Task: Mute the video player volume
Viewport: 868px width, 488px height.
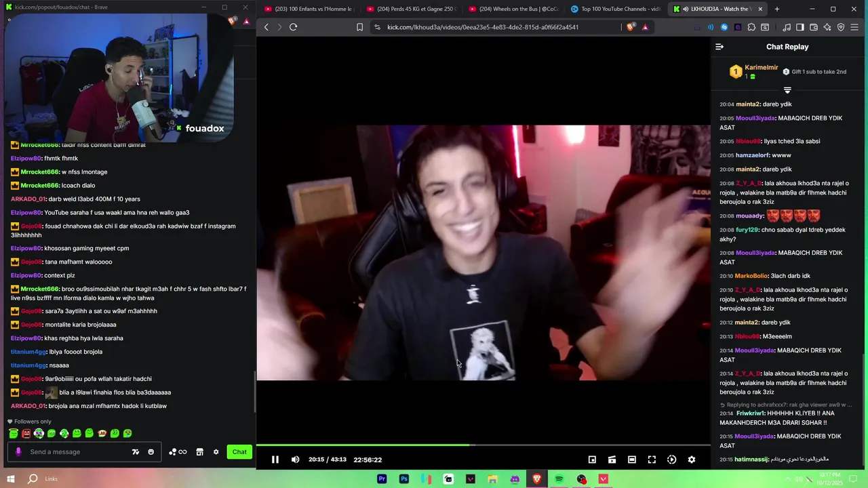Action: (295, 460)
